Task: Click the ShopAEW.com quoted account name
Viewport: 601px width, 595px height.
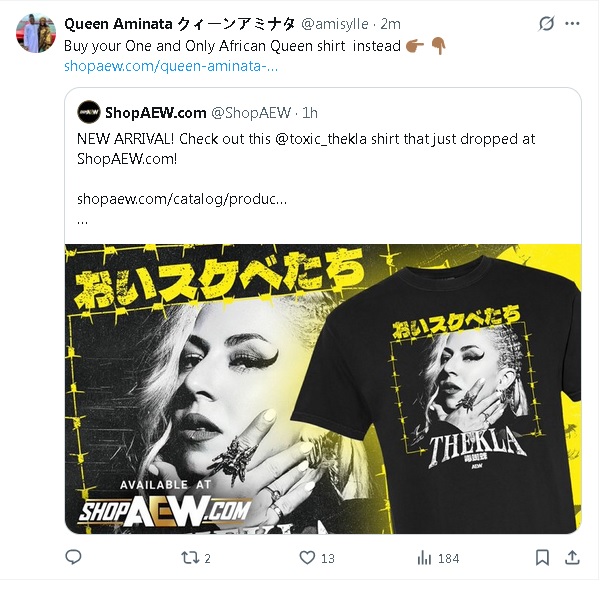Action: click(x=155, y=113)
